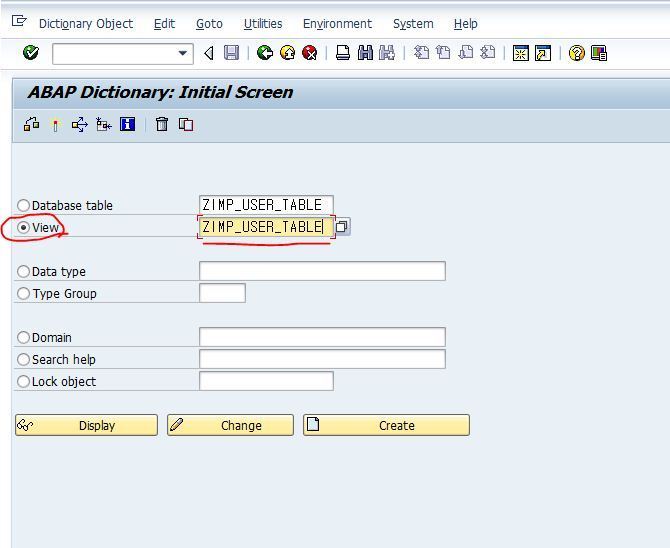Click the Find Next binoculars icon
The width and height of the screenshot is (670, 548).
pyautogui.click(x=387, y=53)
